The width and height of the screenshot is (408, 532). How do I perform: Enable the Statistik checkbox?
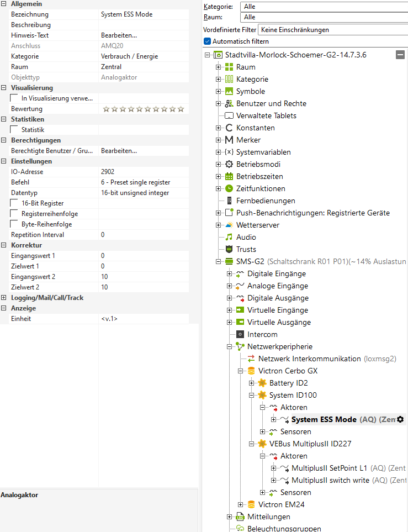14,130
